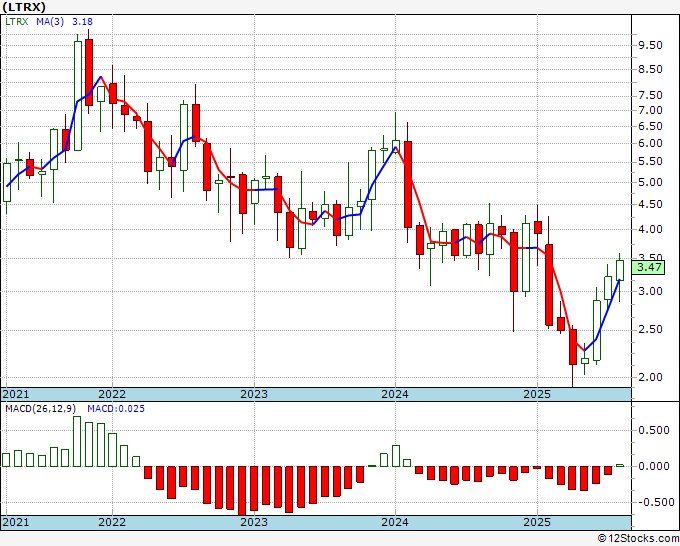Click the tallest green MACD histogram bar
680x546 pixels.
coord(77,441)
